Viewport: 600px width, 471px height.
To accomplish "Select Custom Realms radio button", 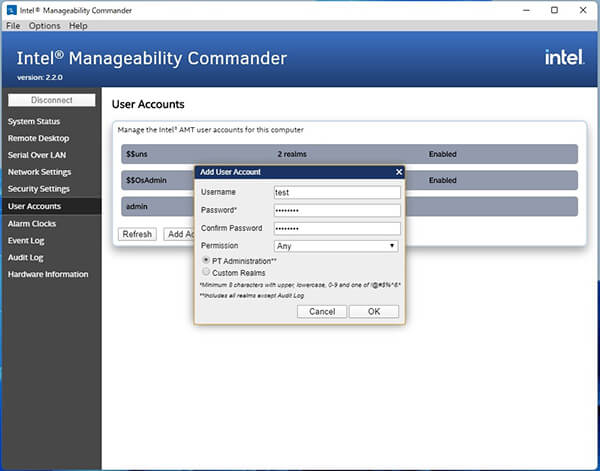I will click(206, 272).
